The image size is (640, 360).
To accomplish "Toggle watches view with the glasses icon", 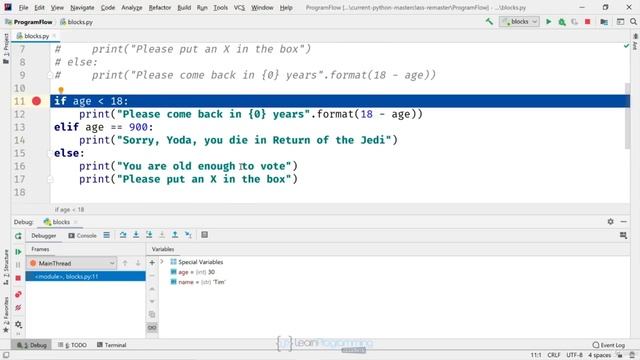I will (x=152, y=328).
